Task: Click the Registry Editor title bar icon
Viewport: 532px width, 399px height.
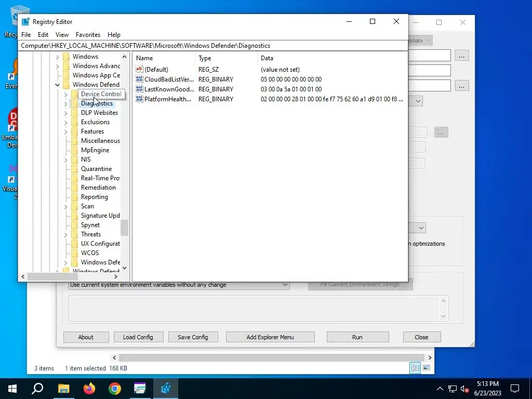Action: coord(25,21)
